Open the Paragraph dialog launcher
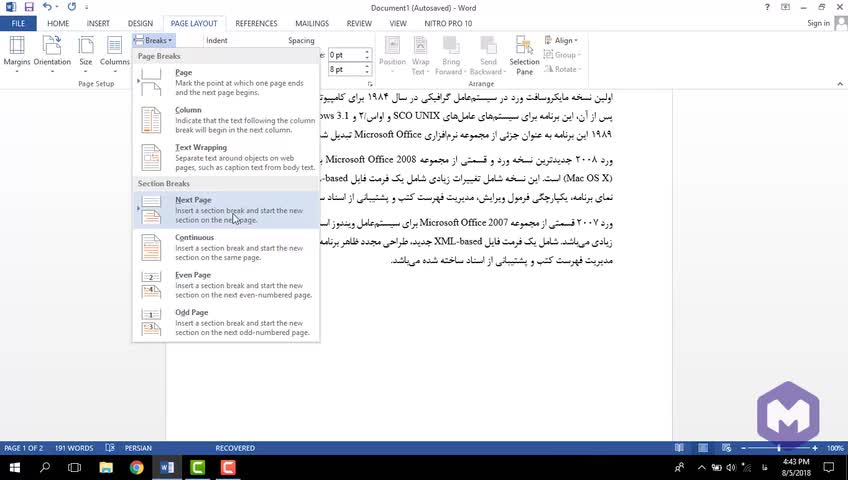Image resolution: width=848 pixels, height=480 pixels. (370, 84)
